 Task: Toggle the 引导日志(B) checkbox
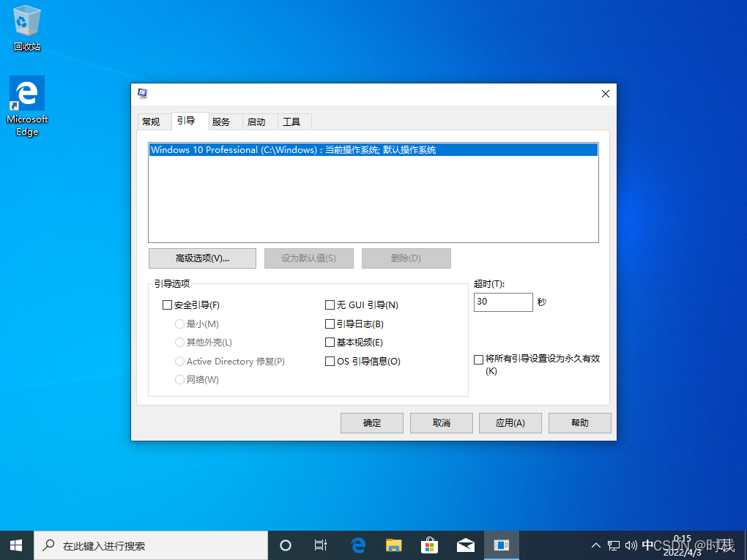(x=330, y=324)
